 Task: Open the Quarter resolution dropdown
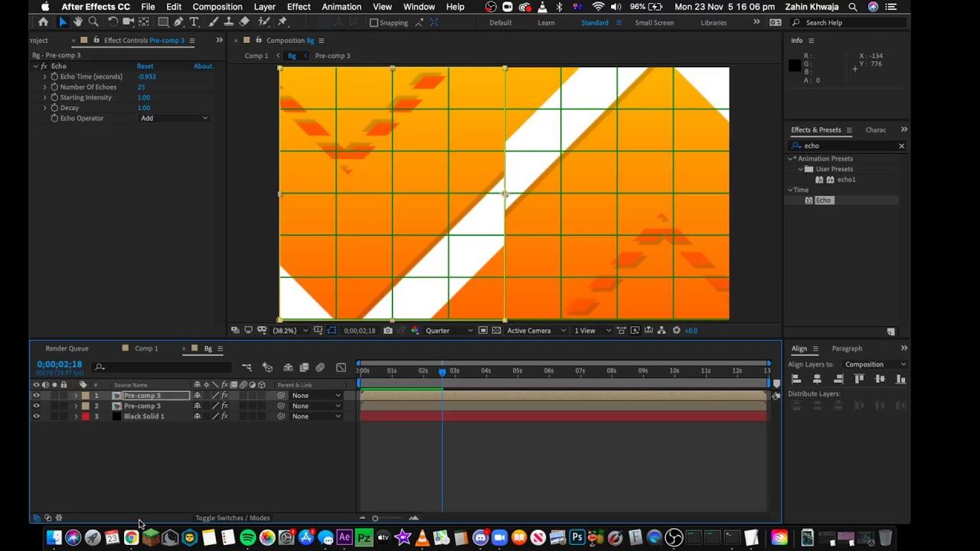(x=449, y=331)
